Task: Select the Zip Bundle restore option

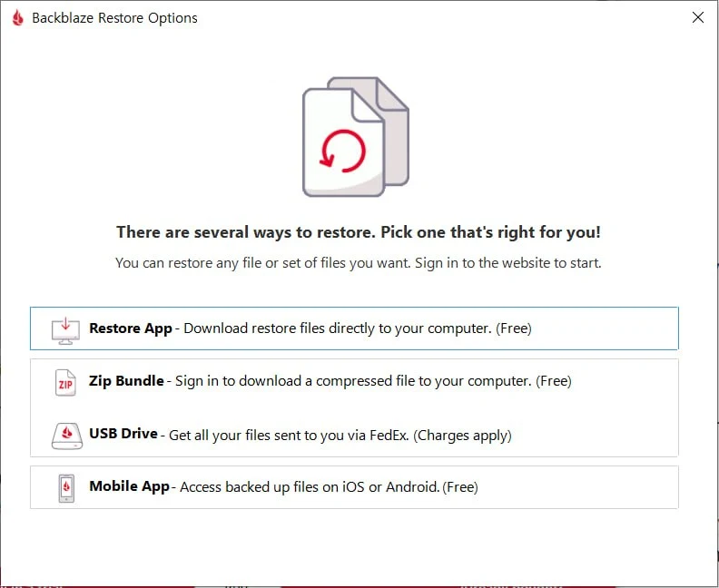Action: coord(354,381)
